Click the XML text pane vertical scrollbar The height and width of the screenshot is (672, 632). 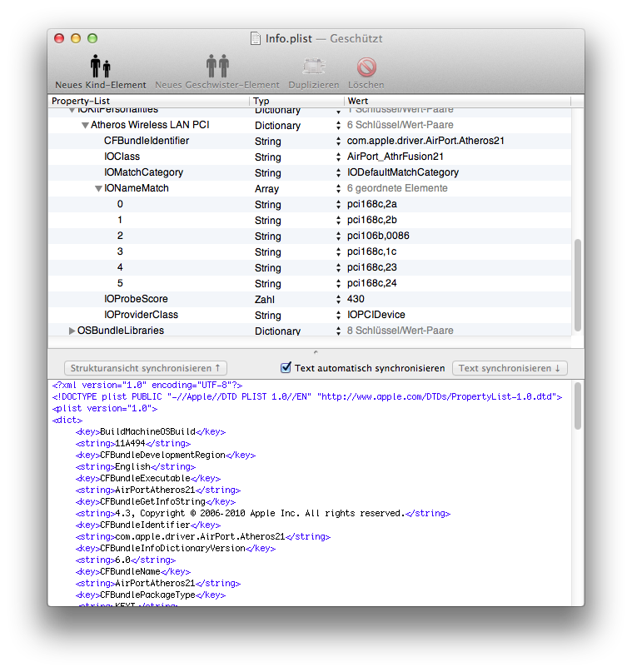click(x=578, y=406)
